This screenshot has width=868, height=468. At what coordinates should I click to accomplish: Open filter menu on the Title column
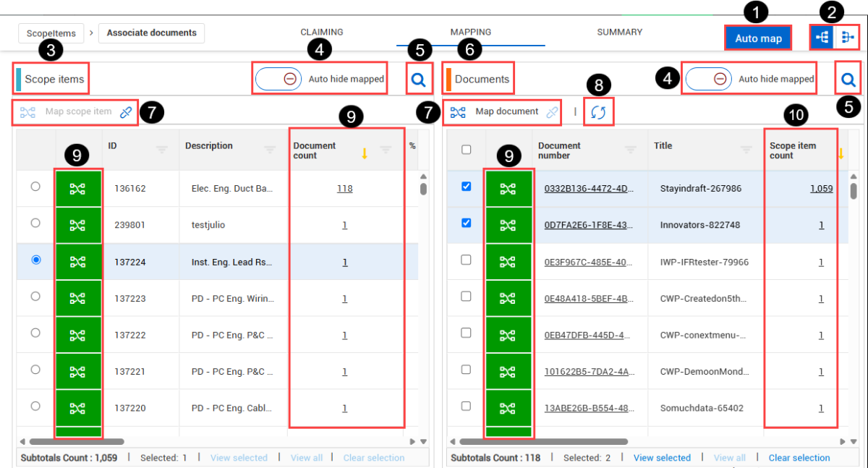pos(746,149)
